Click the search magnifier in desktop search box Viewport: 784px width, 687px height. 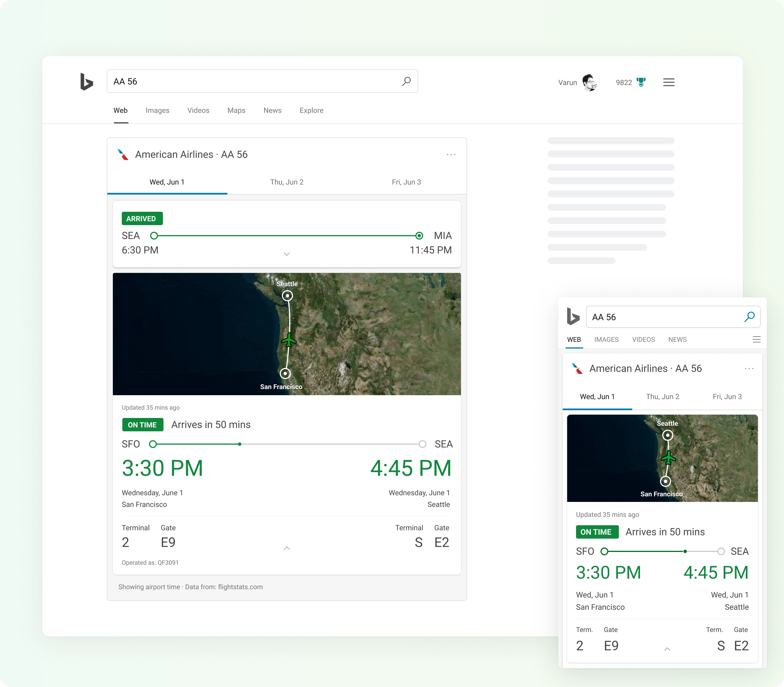click(406, 81)
